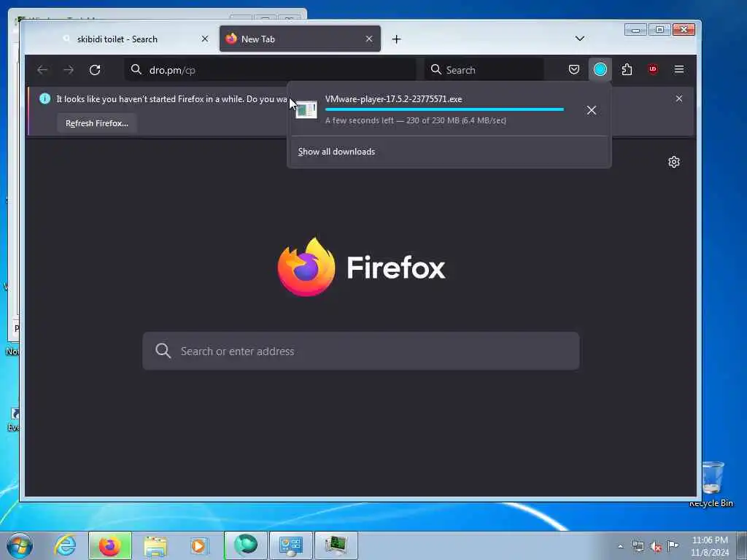The height and width of the screenshot is (560, 747).
Task: Click the VMware-player-17.5.2-23775571.exe download entry
Action: [x=449, y=109]
